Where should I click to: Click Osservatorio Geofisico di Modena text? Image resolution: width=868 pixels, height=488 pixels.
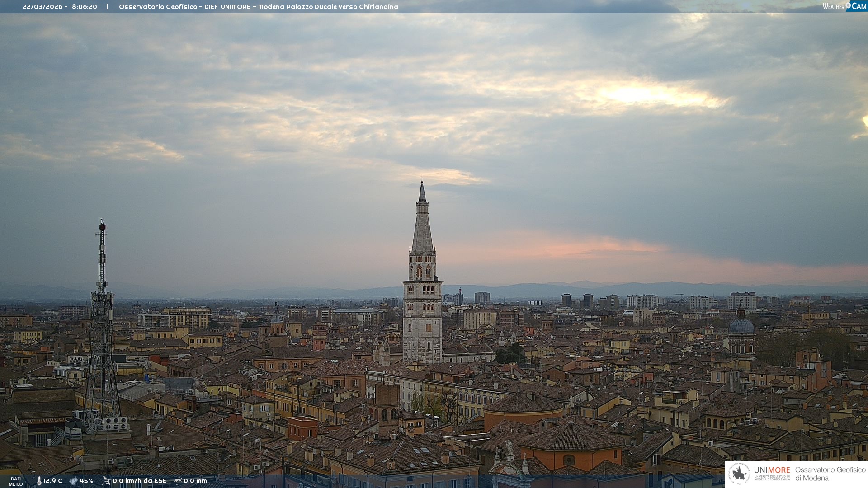tap(830, 474)
